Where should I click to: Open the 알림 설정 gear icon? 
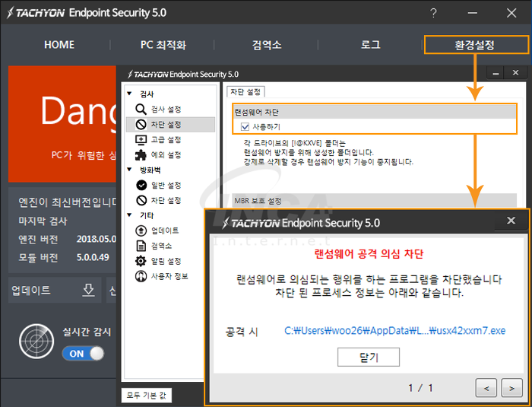(141, 261)
